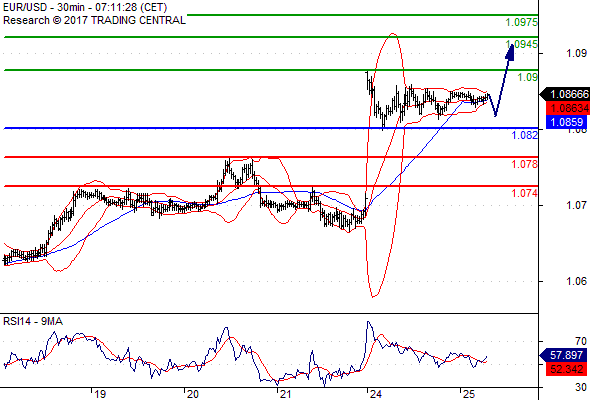Viewport: 590px width, 400px height.
Task: Select date marker 21 on time axis
Action: point(284,394)
